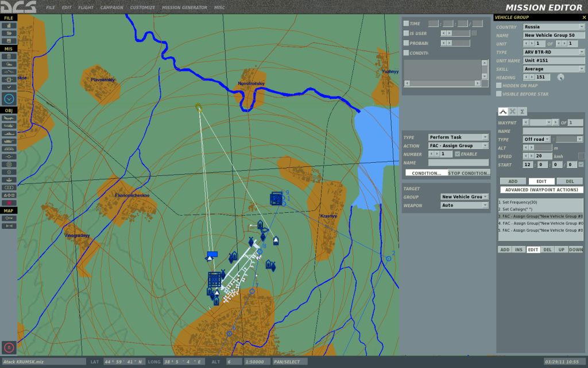The height and width of the screenshot is (368, 588).
Task: Open the task TYPE dropdown Perform Task
Action: pos(458,137)
